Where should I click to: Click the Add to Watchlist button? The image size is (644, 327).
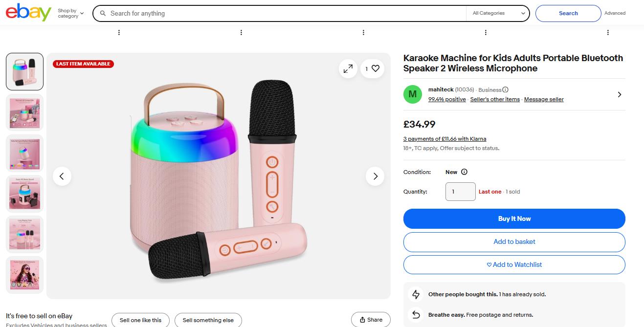pos(514,264)
